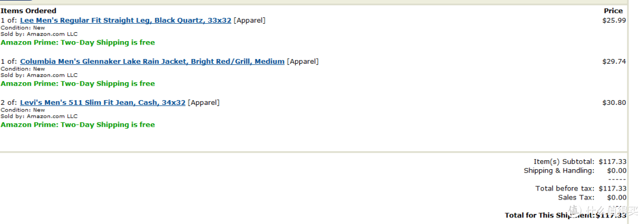Click the [Apparel] tag beside the Lee jeans
The width and height of the screenshot is (644, 224).
[249, 20]
